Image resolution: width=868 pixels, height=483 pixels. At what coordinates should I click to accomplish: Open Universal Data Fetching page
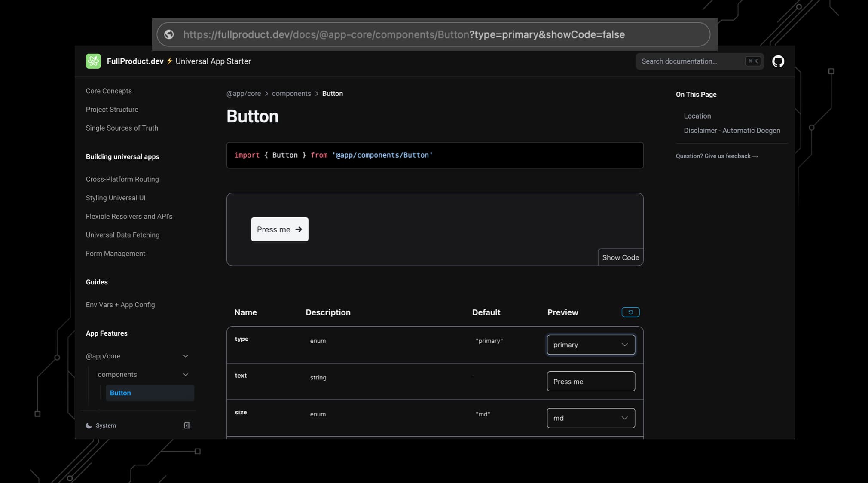pos(122,235)
